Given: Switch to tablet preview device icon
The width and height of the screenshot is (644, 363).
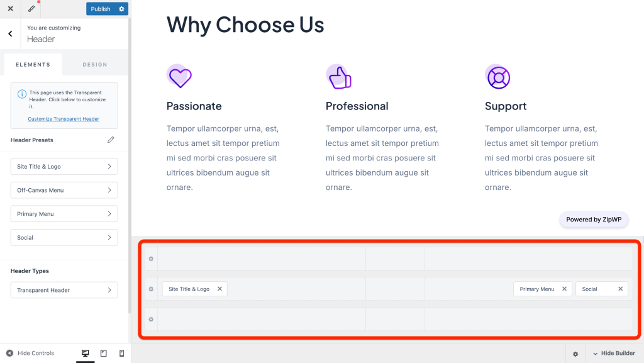Looking at the screenshot, I should point(104,354).
